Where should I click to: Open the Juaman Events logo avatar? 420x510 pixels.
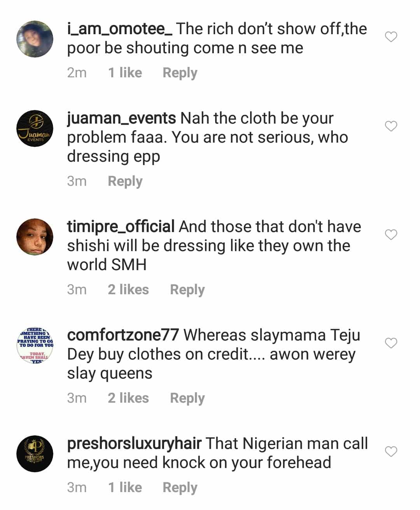[x=35, y=128]
